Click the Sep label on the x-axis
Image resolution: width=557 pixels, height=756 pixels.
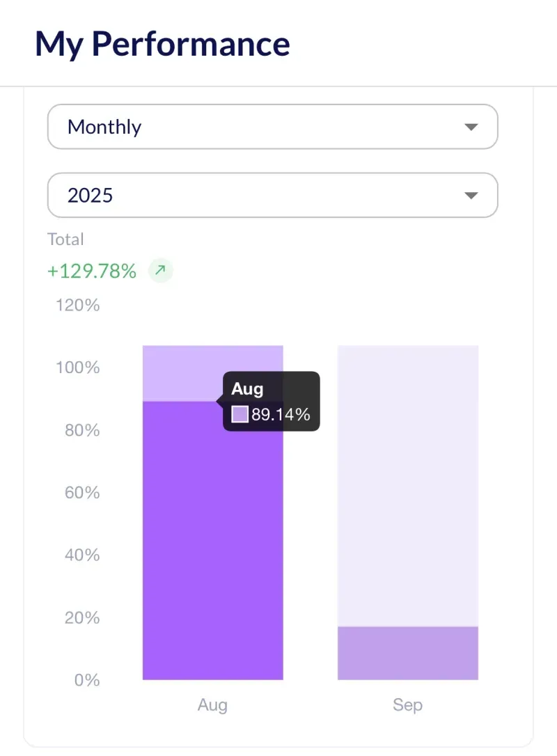(407, 704)
